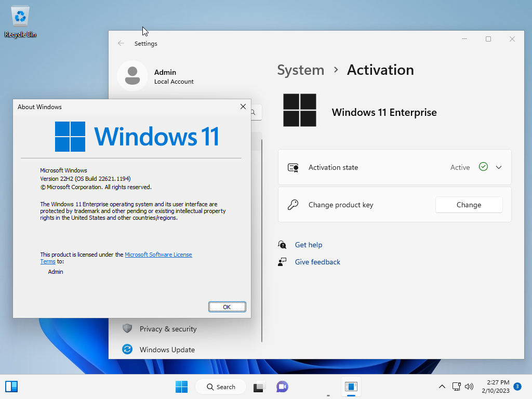Click the Give feedback icon
Viewport: 532px width, 399px height.
tap(282, 262)
